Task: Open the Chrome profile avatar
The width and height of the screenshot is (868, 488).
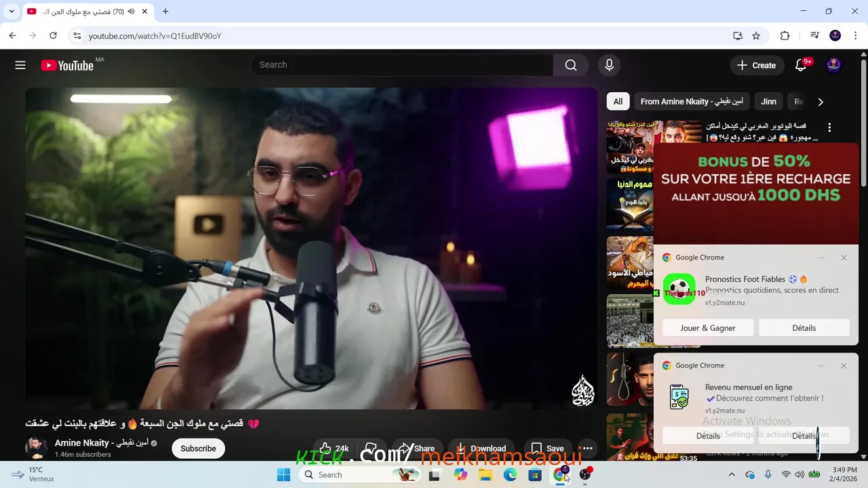Action: [835, 36]
